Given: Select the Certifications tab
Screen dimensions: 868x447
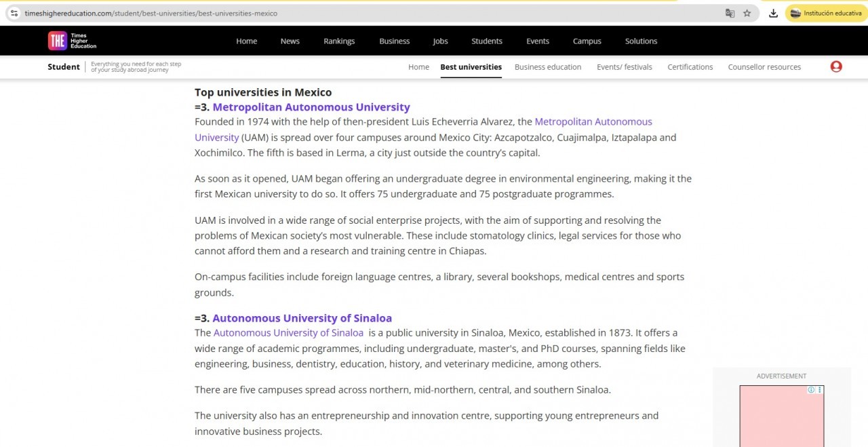Looking at the screenshot, I should 690,67.
